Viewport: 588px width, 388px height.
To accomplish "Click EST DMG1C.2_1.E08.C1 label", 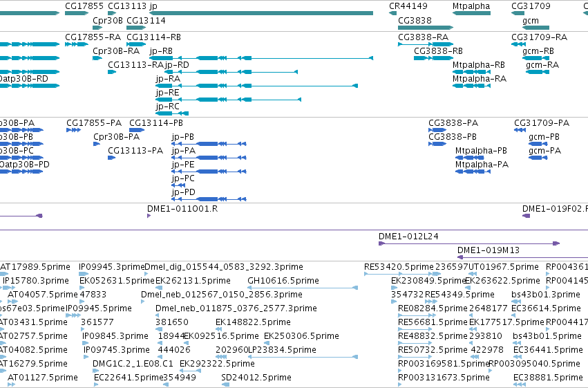I will 133,364.
